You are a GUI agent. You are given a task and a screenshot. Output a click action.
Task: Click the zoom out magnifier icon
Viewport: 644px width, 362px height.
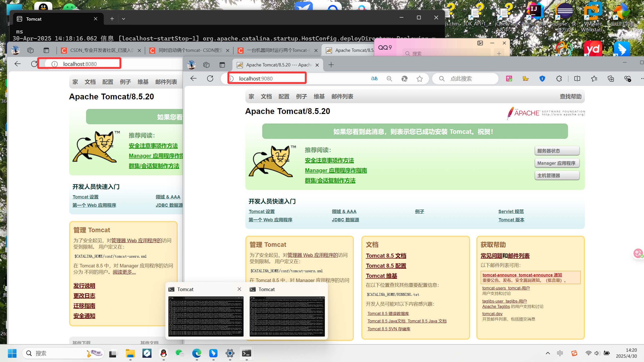(x=389, y=79)
